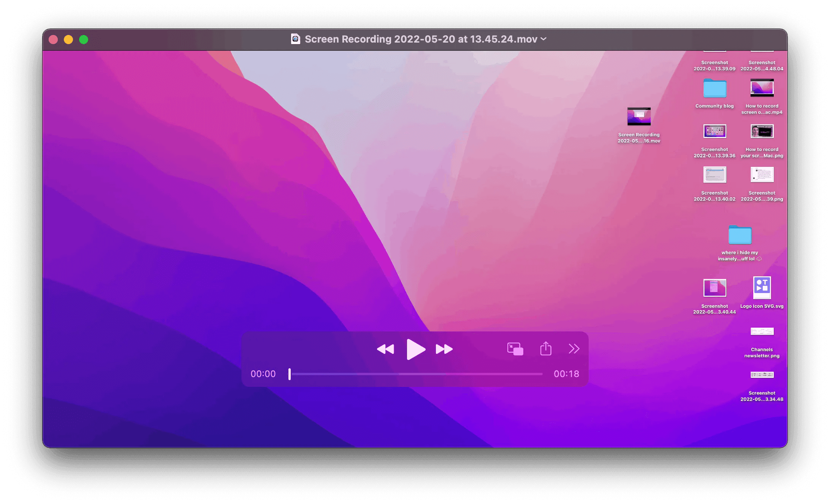Open the title dropdown chevron

[544, 39]
